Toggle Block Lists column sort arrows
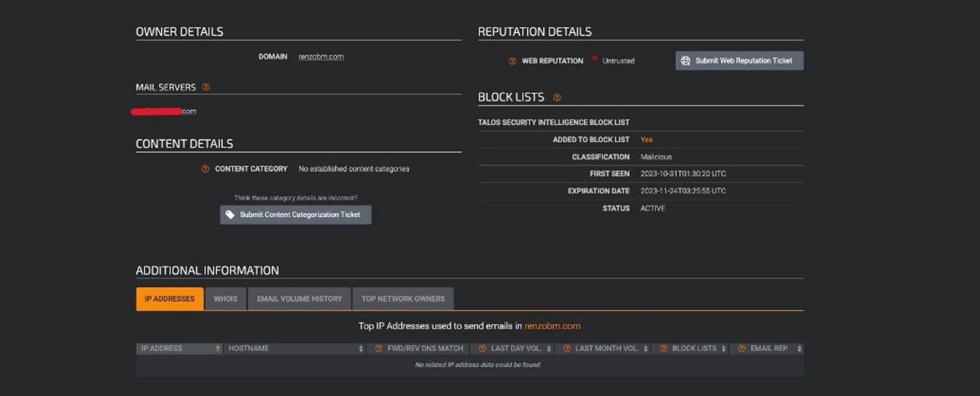 [723, 349]
